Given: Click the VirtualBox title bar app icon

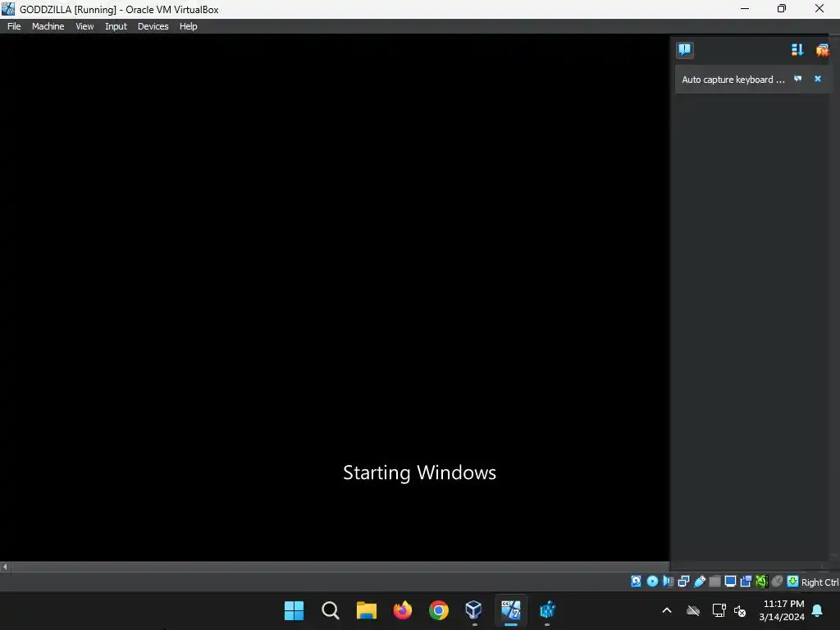Looking at the screenshot, I should [x=8, y=8].
